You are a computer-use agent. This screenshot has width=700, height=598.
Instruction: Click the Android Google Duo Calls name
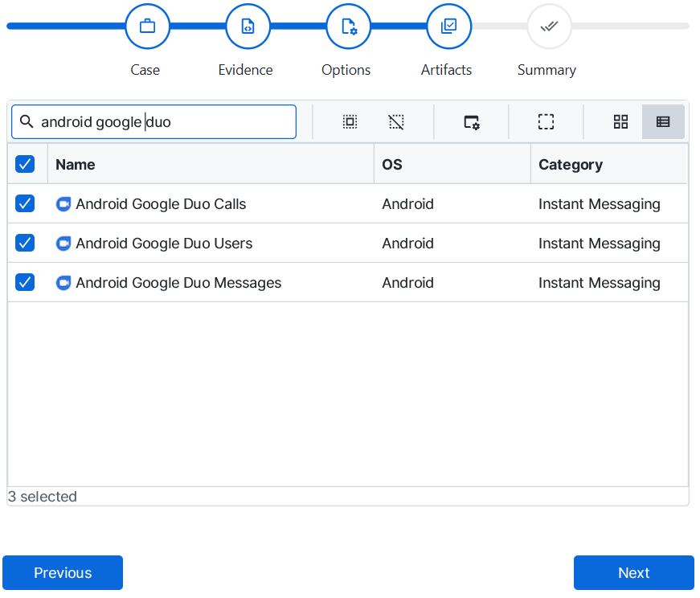162,204
